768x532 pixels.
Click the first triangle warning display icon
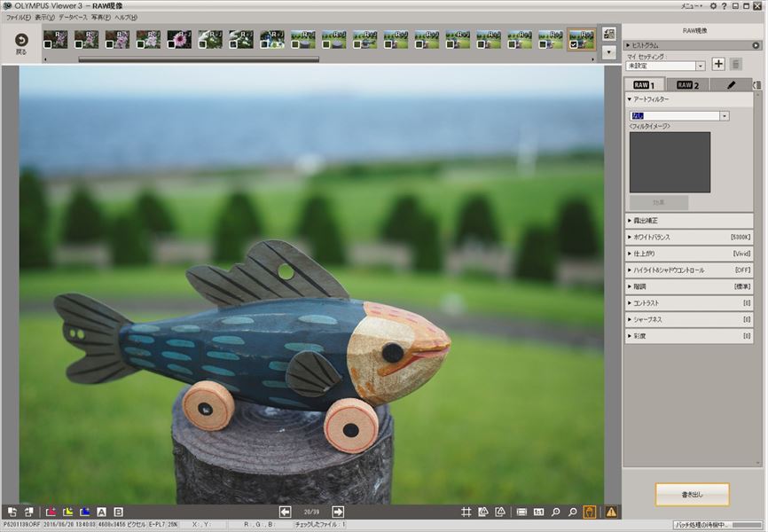483,512
